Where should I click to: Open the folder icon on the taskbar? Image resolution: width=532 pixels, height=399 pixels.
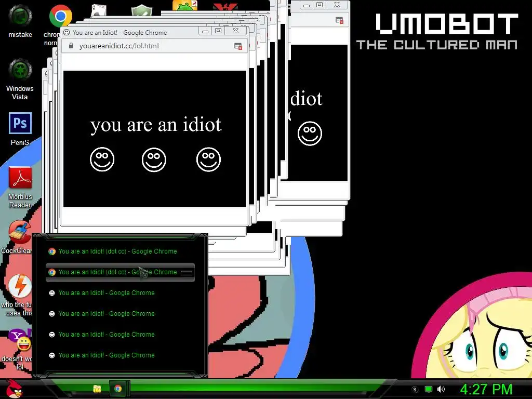[x=97, y=389]
